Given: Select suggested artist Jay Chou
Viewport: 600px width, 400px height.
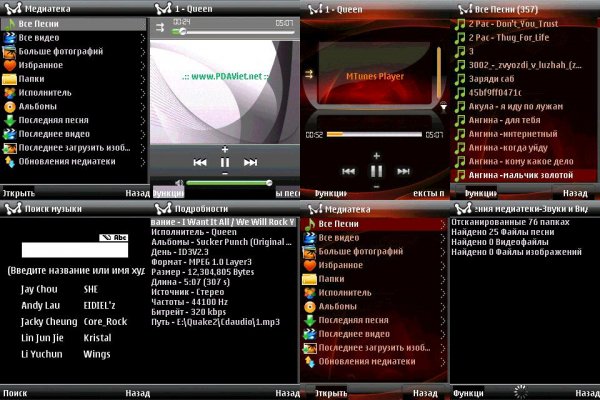Looking at the screenshot, I should (x=39, y=289).
